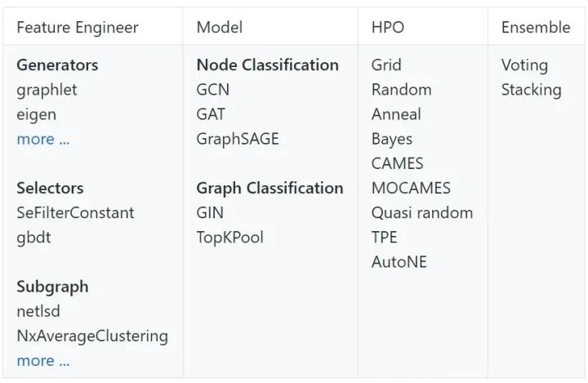This screenshot has height=383, width=588.
Task: Click the MOCAMES HPO entry
Action: coord(410,188)
